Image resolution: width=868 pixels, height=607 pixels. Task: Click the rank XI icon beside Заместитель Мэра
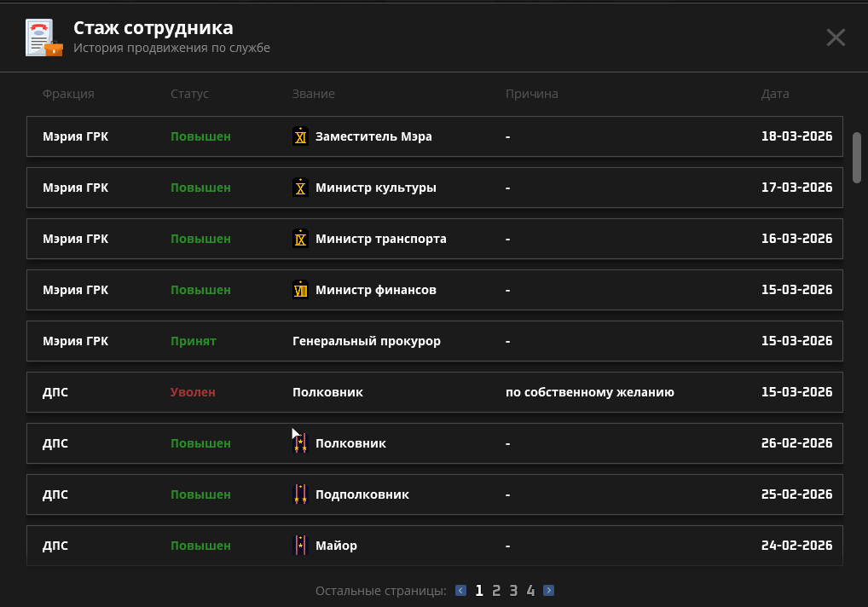coord(300,136)
